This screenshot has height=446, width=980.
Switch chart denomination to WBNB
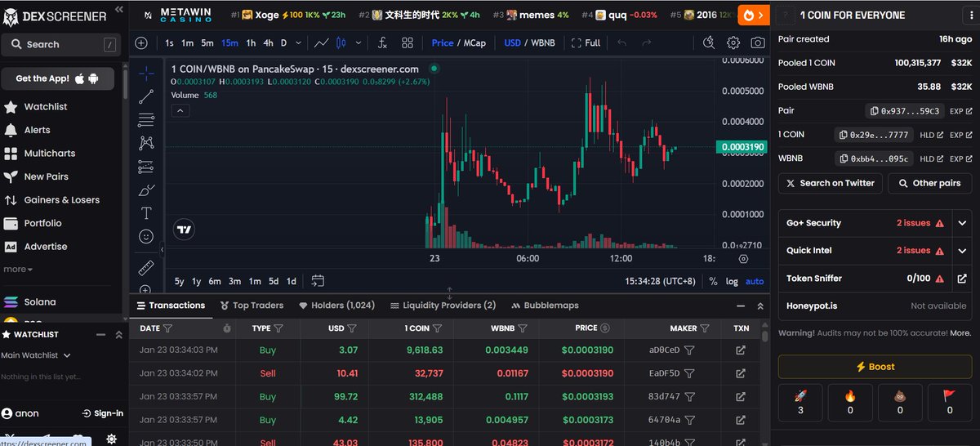click(x=543, y=43)
